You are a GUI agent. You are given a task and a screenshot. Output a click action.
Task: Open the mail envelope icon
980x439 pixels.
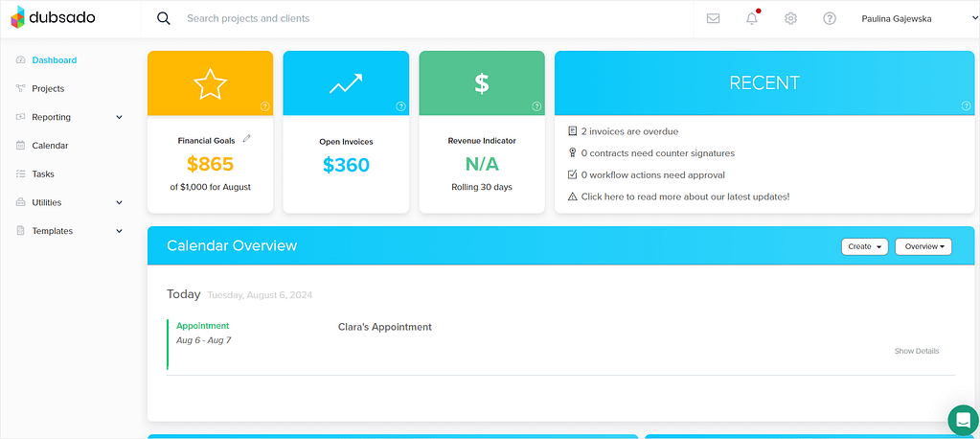[x=713, y=19]
